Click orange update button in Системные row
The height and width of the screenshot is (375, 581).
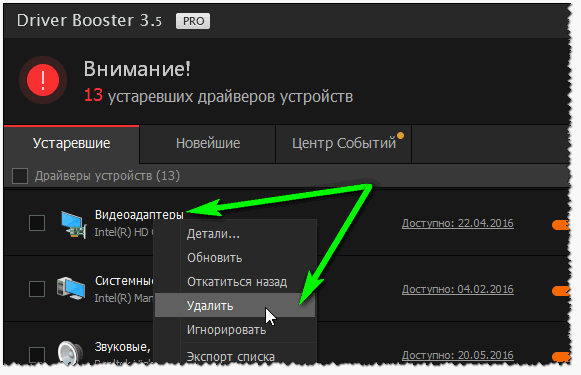[x=560, y=291]
